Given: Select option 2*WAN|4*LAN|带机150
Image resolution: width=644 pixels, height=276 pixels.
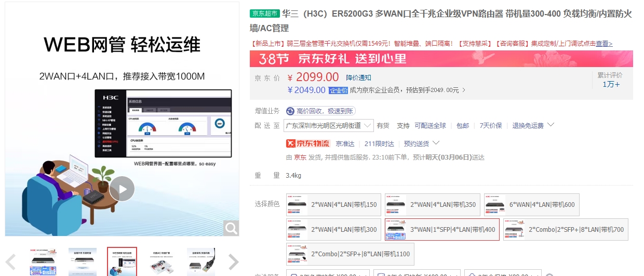Looking at the screenshot, I should coord(333,205).
